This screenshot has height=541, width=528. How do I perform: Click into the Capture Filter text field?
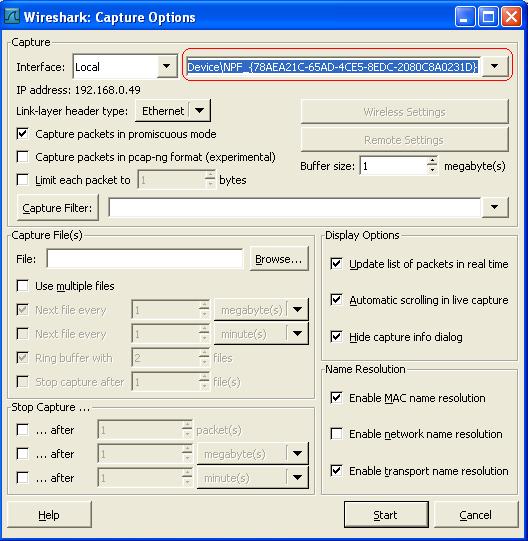(x=295, y=208)
